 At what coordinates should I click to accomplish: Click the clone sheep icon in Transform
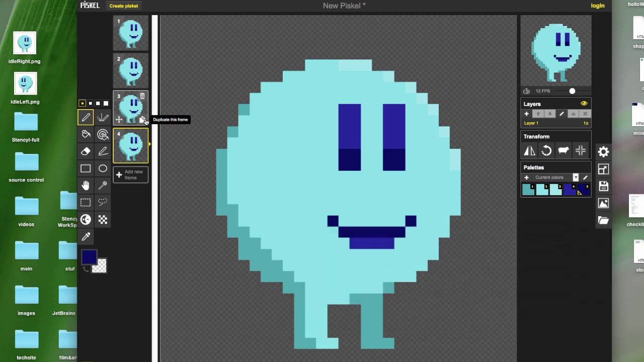coord(563,151)
